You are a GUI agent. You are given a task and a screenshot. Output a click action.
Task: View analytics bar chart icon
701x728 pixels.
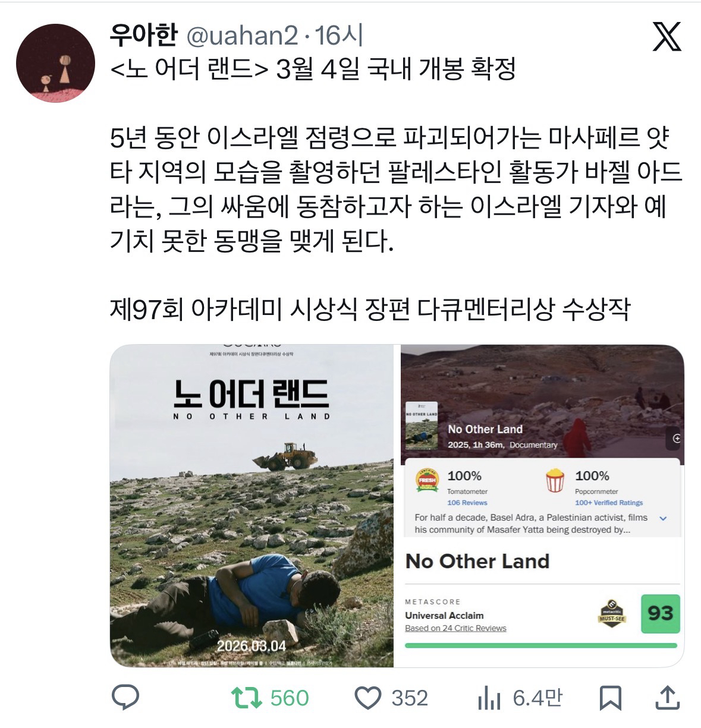tap(489, 698)
